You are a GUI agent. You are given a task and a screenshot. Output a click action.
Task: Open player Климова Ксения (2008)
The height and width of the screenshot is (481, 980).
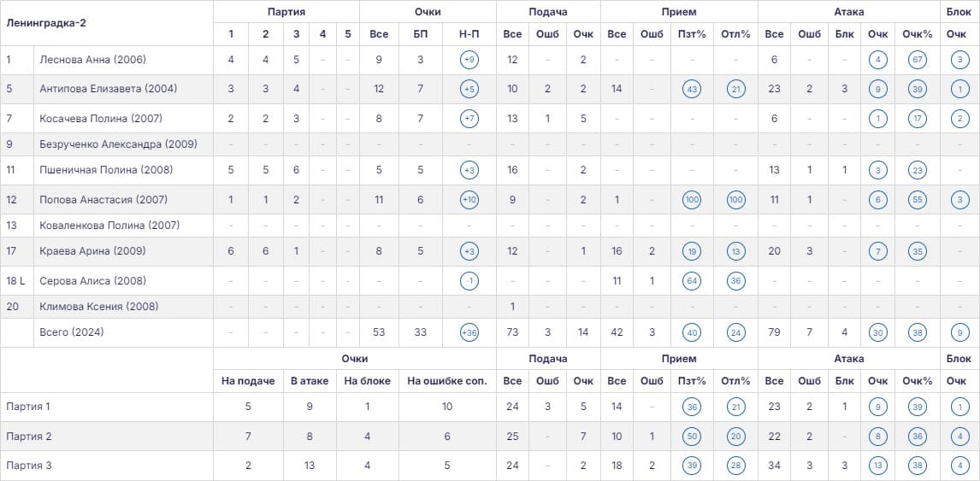coord(98,307)
